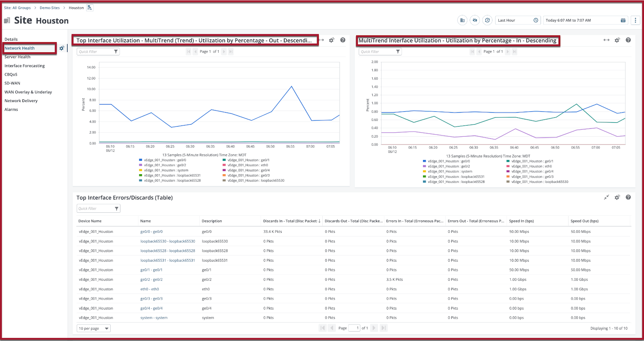The height and width of the screenshot is (341, 644).
Task: Toggle the eye visibility icon in the toolbar
Action: [475, 20]
